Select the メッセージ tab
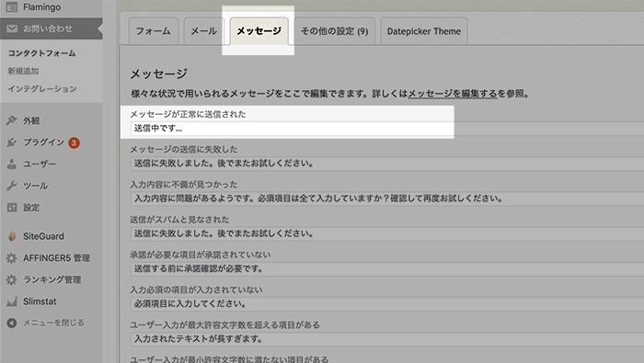 [259, 31]
